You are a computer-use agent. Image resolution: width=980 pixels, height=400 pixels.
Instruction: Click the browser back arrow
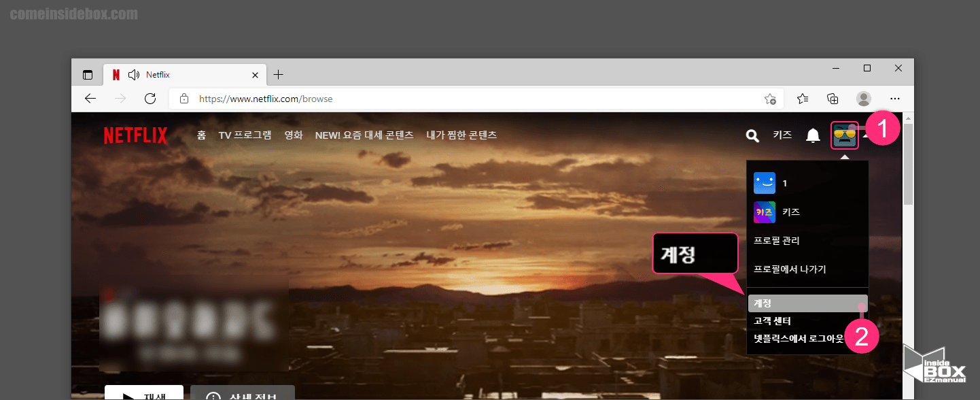point(90,99)
